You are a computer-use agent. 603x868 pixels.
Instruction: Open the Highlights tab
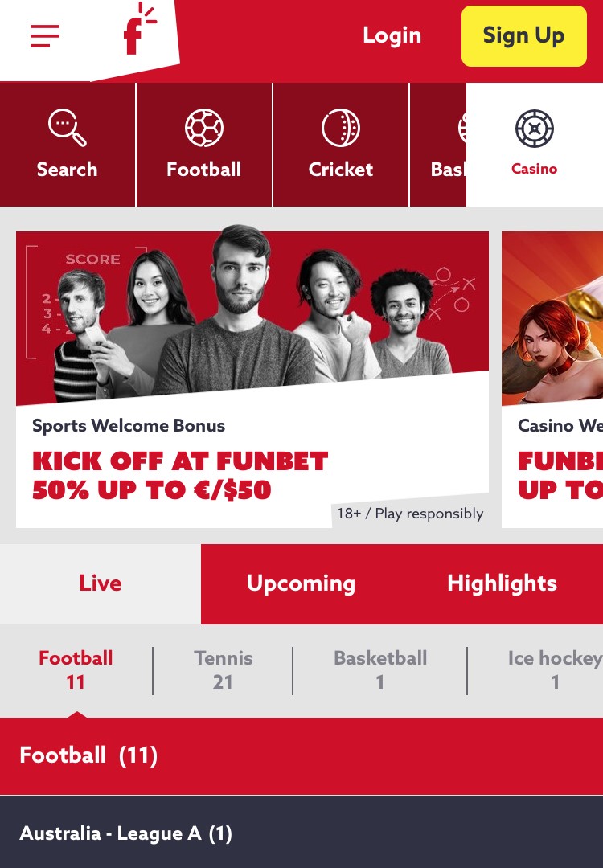[503, 584]
